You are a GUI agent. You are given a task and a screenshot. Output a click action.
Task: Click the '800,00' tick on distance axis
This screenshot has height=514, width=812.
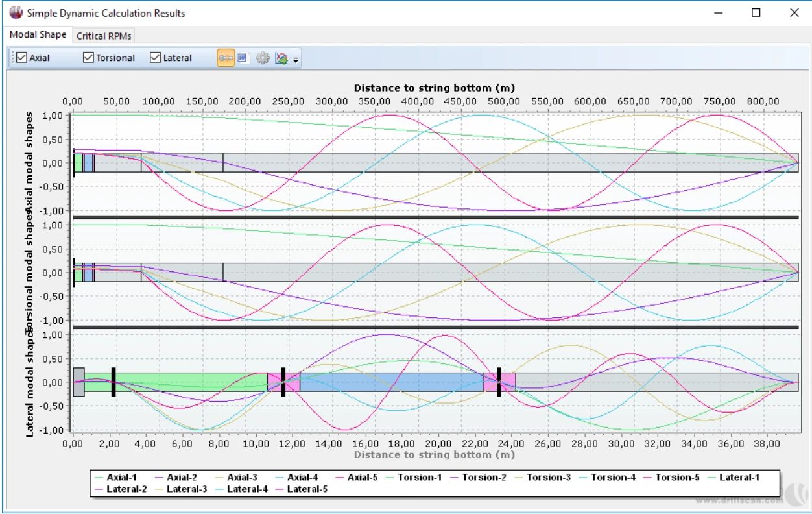pyautogui.click(x=763, y=101)
